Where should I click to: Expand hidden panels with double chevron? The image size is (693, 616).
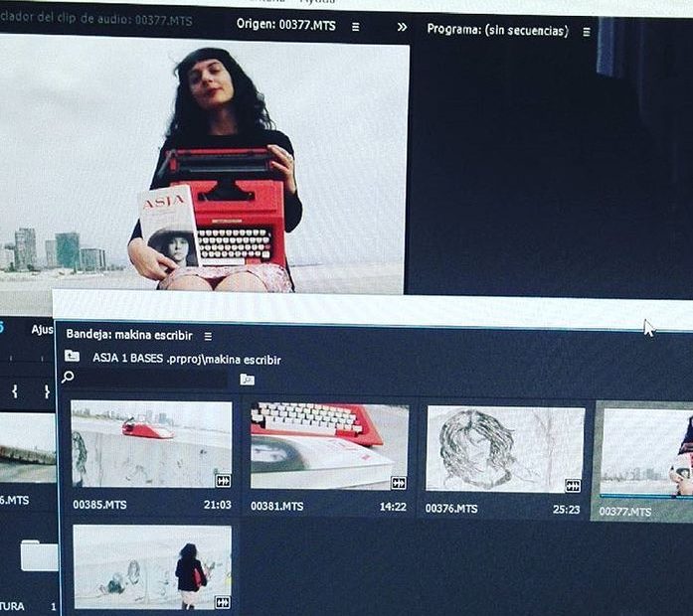(402, 28)
